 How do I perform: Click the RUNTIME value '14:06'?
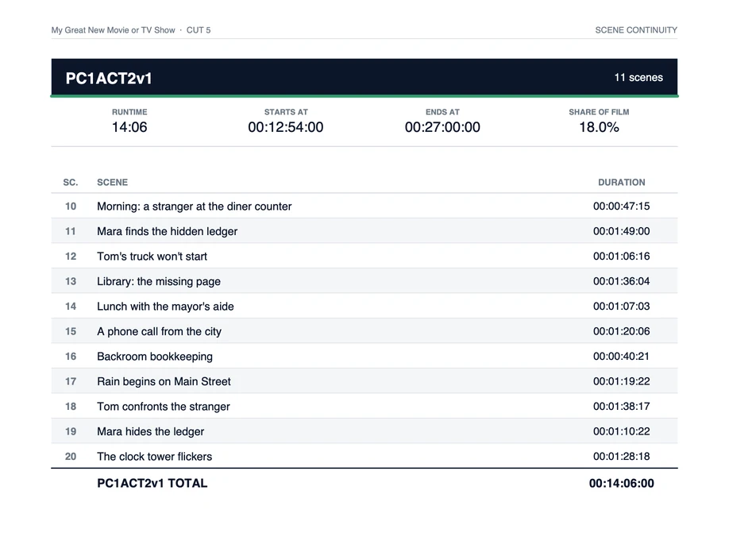click(129, 127)
